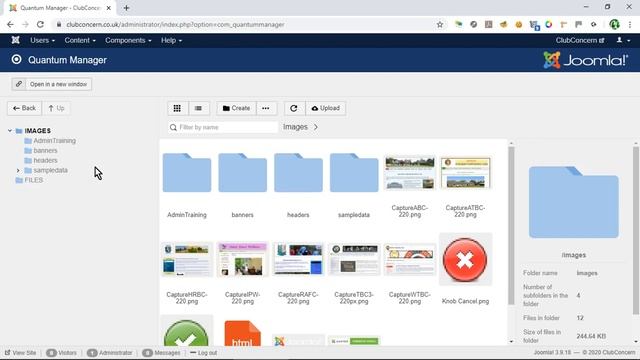The width and height of the screenshot is (640, 360).
Task: Bookmark this page with star icon
Action: 440,24
